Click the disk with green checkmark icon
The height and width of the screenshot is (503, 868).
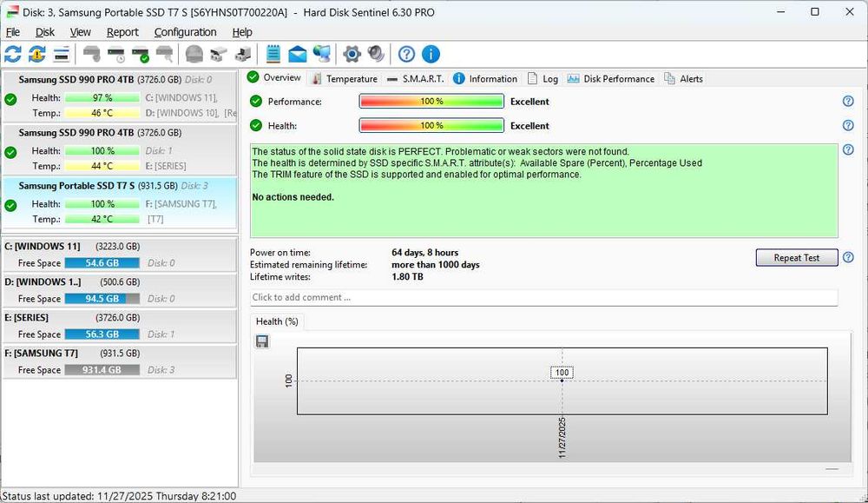(141, 54)
